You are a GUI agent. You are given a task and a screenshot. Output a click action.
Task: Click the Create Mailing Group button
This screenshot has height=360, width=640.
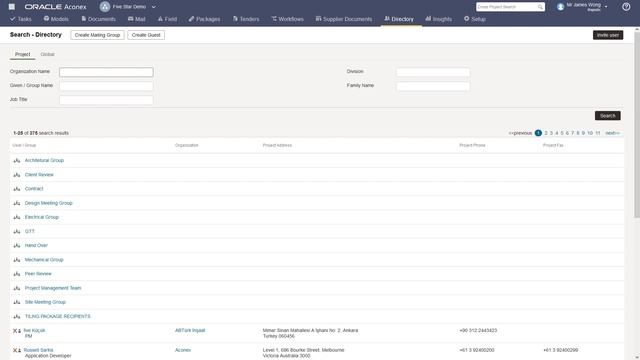pyautogui.click(x=97, y=35)
